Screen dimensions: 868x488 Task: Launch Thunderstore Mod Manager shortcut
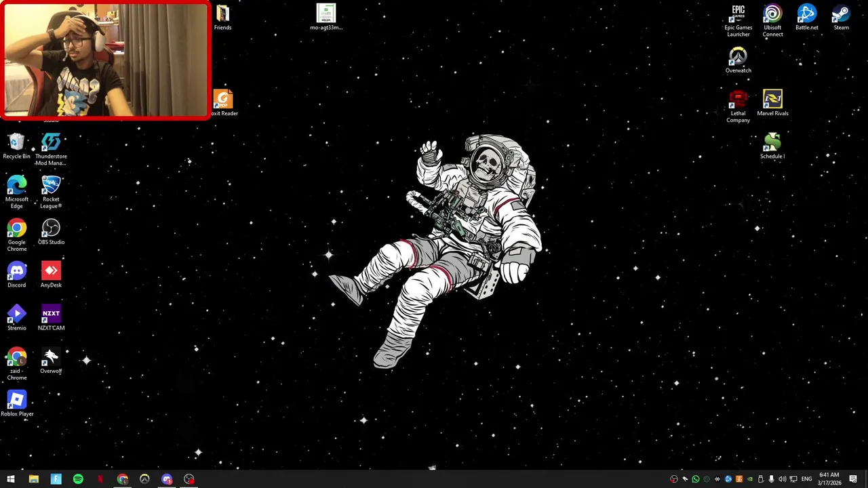point(51,149)
